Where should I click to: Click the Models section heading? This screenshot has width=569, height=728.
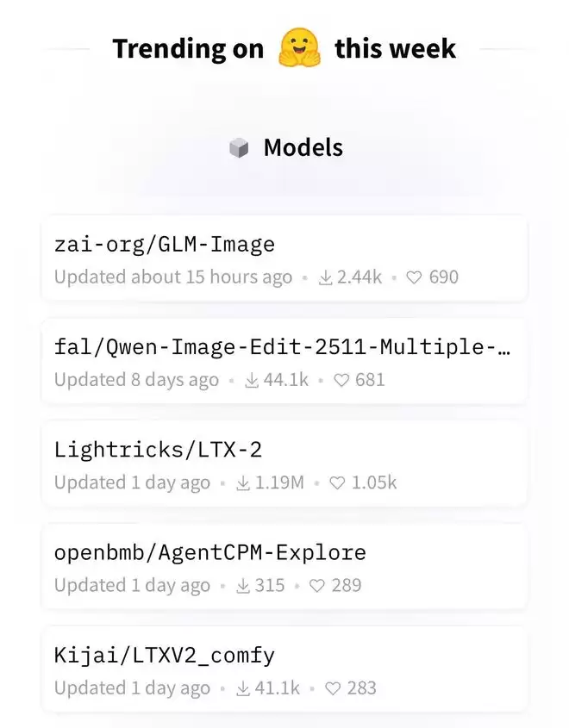coord(303,148)
